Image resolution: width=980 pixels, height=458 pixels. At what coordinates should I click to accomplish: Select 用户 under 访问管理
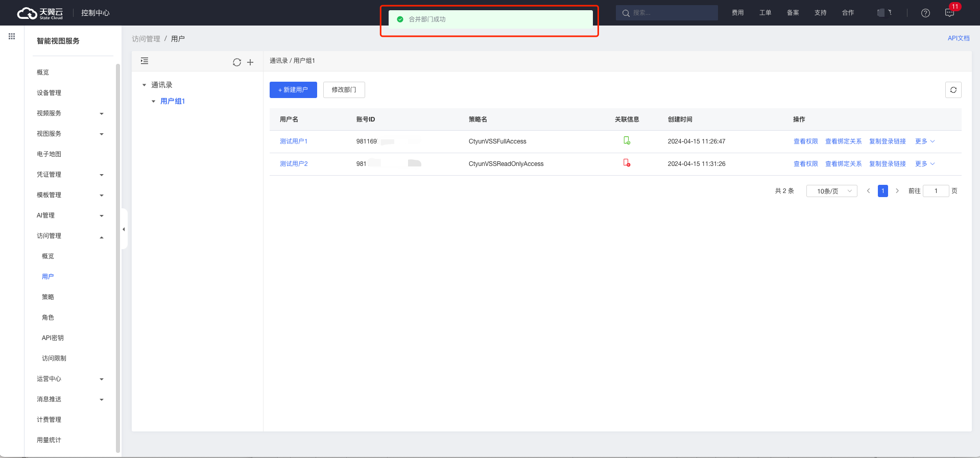point(48,277)
